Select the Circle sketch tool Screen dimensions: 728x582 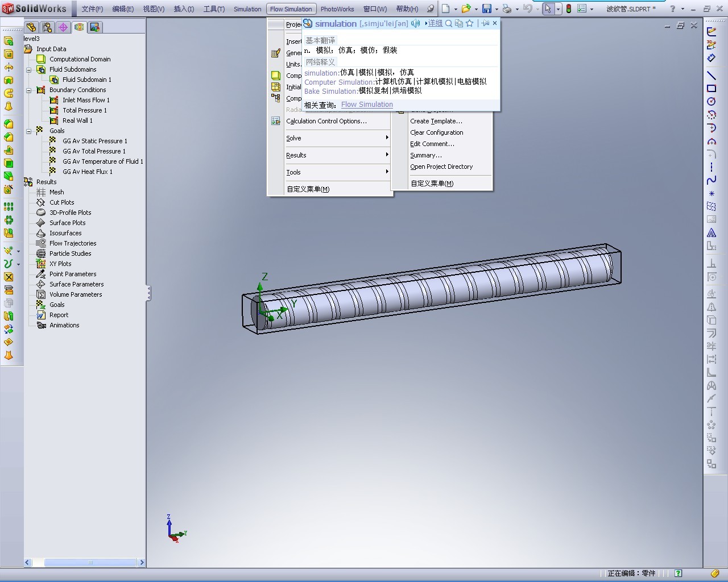tap(712, 101)
